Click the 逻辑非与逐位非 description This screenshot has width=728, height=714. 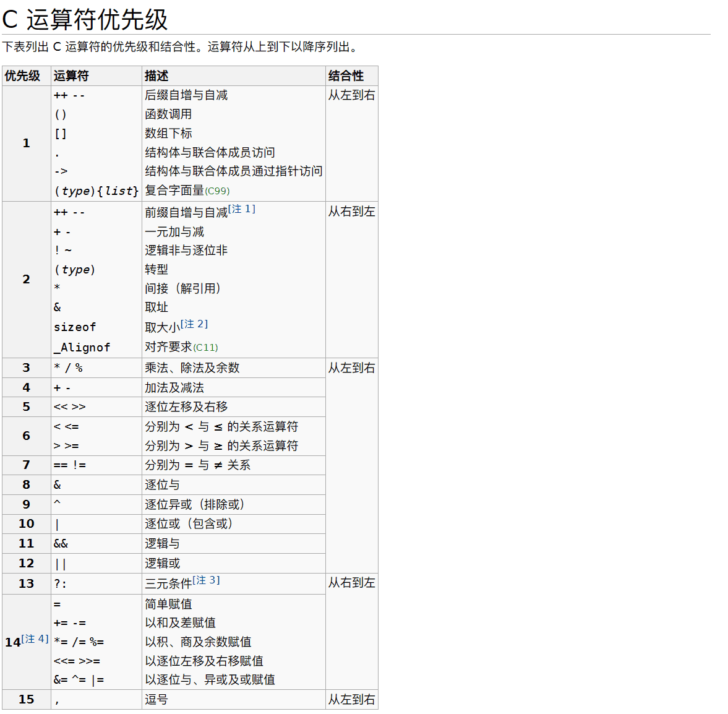[x=186, y=251]
